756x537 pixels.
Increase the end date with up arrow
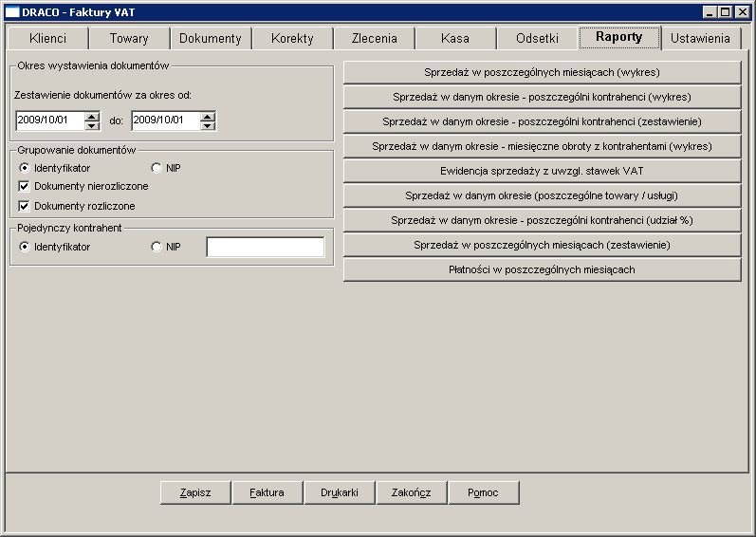(208, 116)
